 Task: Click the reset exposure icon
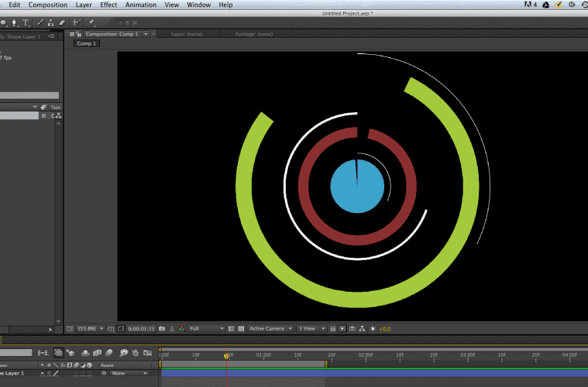point(373,329)
